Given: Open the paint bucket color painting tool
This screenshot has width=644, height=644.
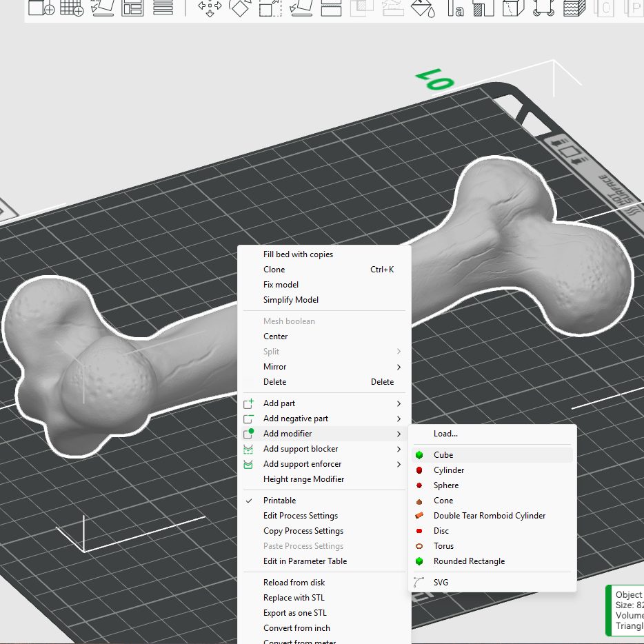Looking at the screenshot, I should click(x=421, y=8).
